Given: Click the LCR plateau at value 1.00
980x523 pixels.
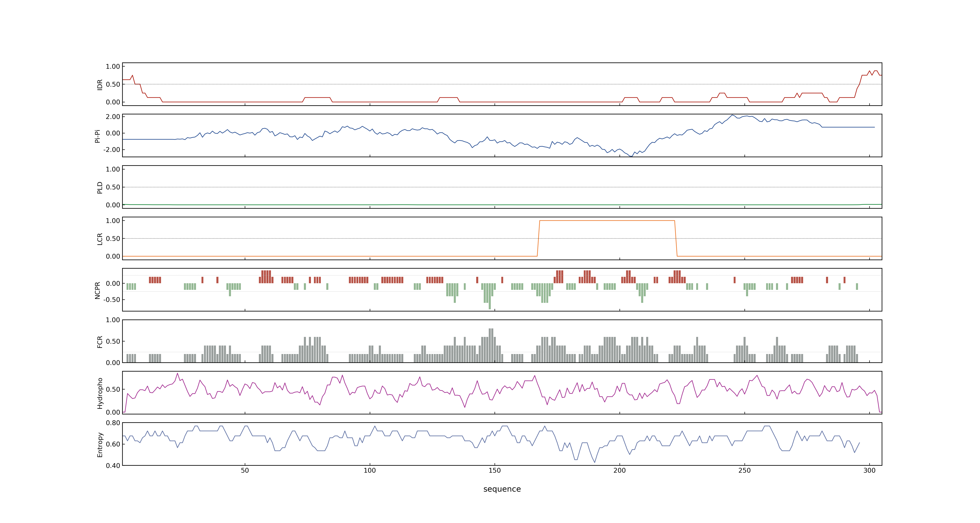Looking at the screenshot, I should point(607,220).
